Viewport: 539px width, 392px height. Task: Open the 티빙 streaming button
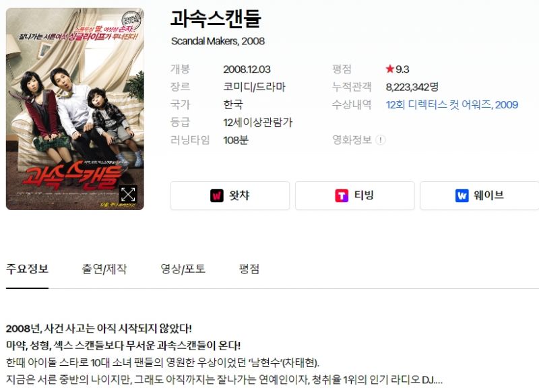point(355,195)
